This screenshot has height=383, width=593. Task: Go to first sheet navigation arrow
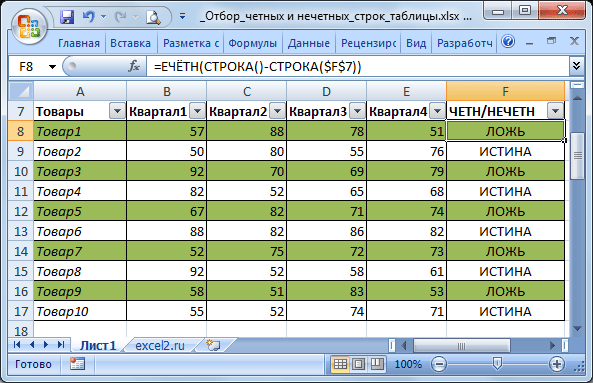tap(17, 344)
